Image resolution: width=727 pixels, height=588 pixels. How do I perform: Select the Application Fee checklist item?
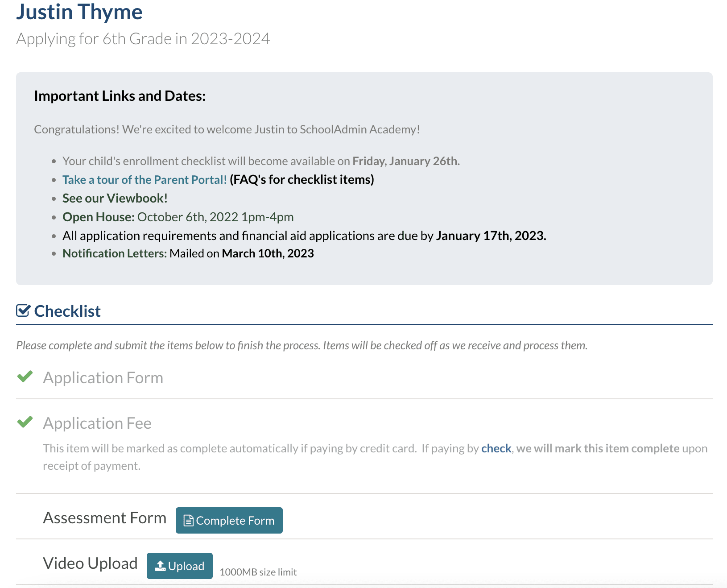(x=97, y=423)
